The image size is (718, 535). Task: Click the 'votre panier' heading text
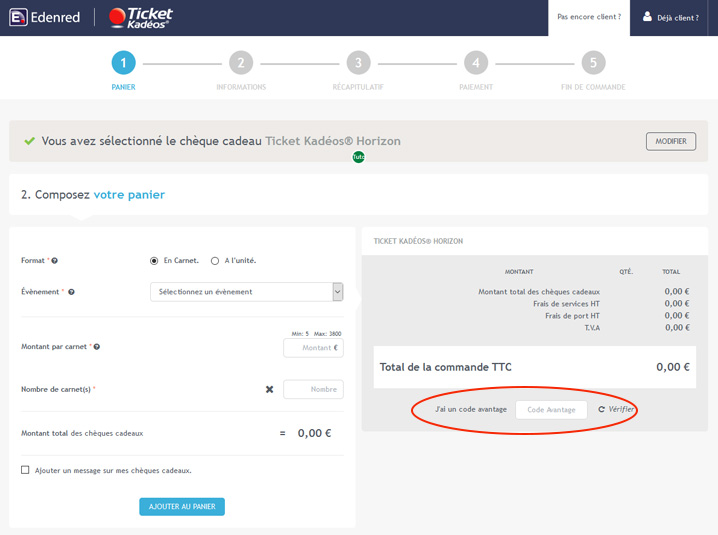129,195
